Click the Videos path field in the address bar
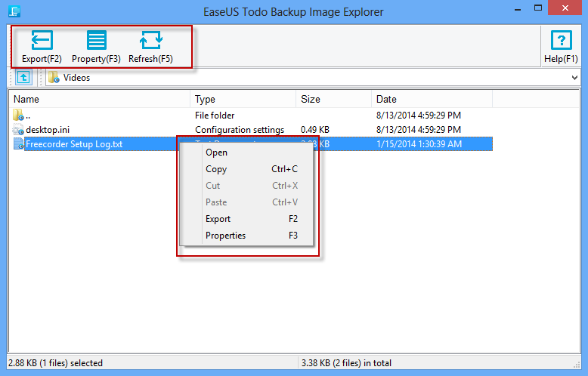 [313, 78]
